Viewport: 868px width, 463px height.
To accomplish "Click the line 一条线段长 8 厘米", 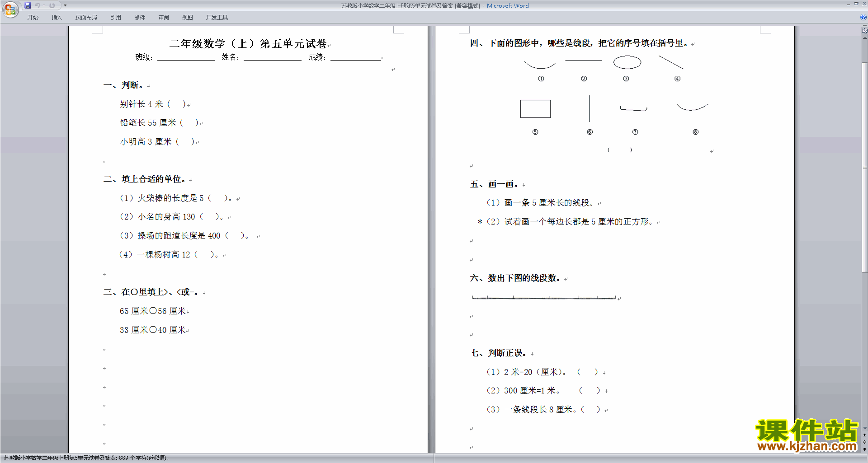I will (543, 410).
